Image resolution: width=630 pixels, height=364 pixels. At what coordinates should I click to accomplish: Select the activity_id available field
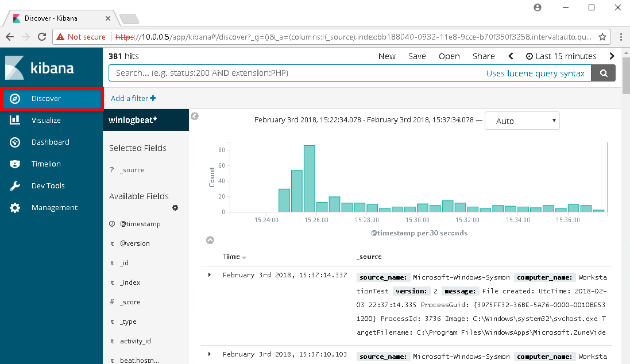click(136, 341)
